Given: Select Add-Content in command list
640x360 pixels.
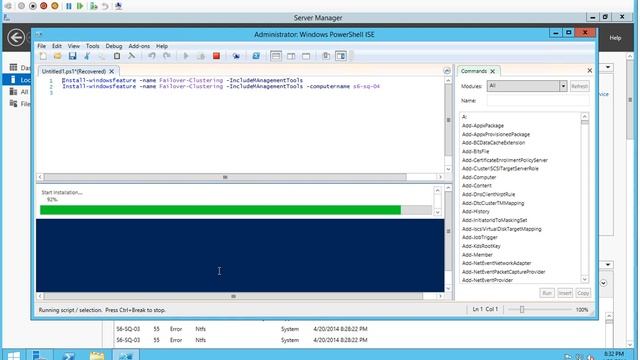Looking at the screenshot, I should pyautogui.click(x=477, y=186).
